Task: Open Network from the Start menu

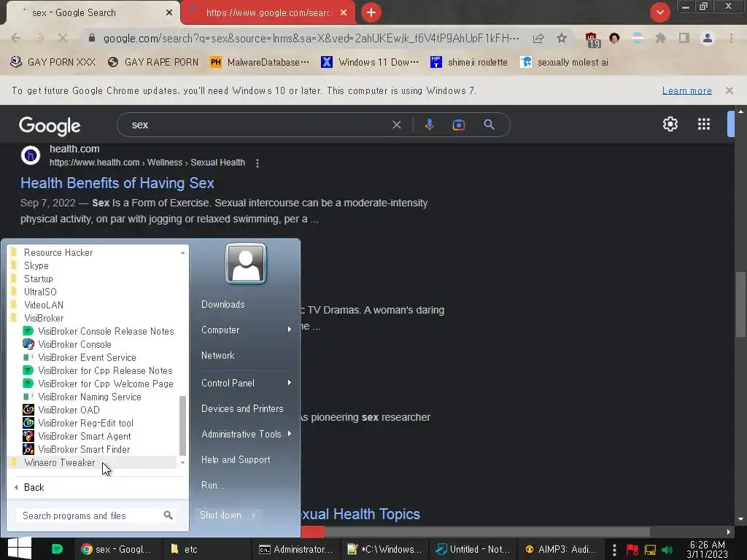Action: coord(217,355)
